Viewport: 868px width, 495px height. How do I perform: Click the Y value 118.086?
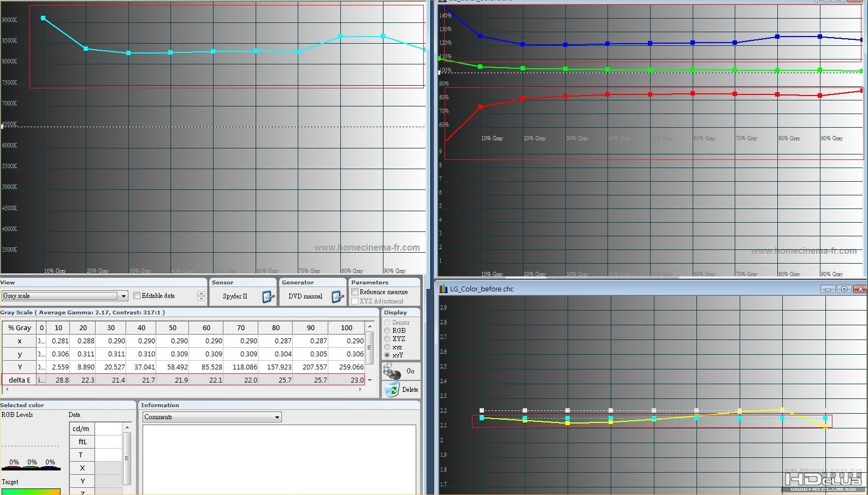[x=245, y=367]
